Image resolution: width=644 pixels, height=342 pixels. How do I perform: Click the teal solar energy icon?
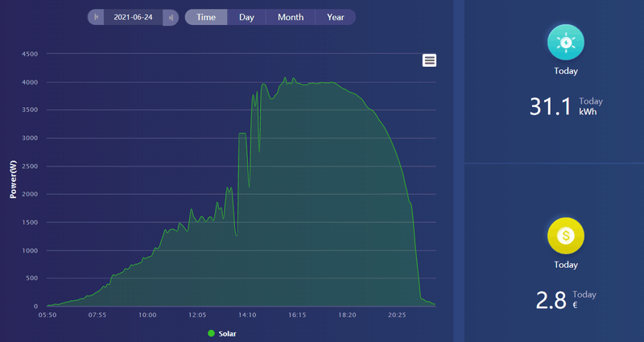(566, 43)
